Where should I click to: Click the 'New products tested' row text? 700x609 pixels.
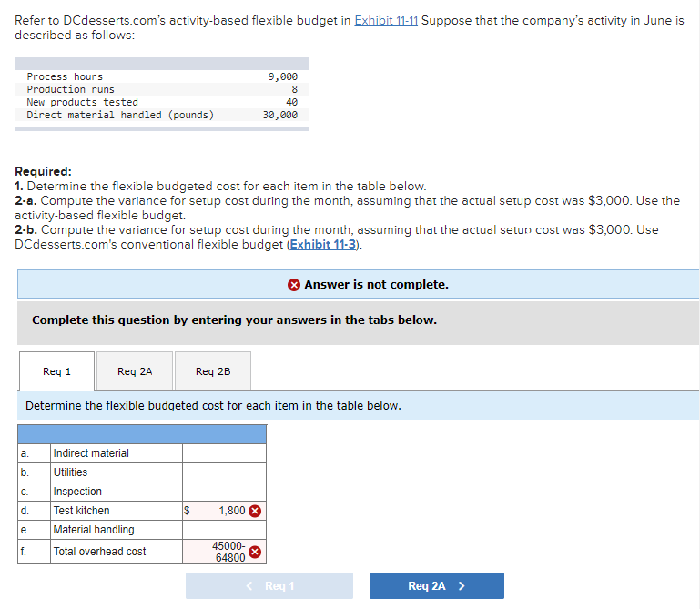(82, 102)
